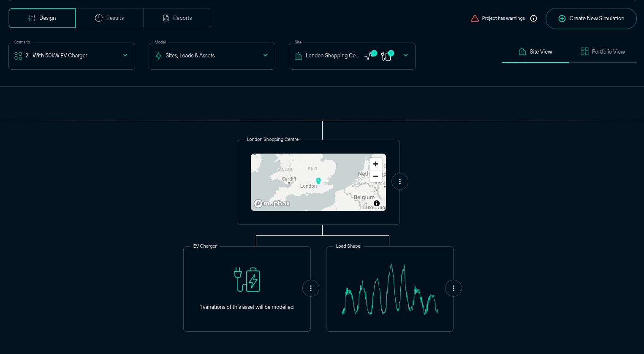Click the load shape chart thumbnail
The width and height of the screenshot is (644, 354).
390,289
